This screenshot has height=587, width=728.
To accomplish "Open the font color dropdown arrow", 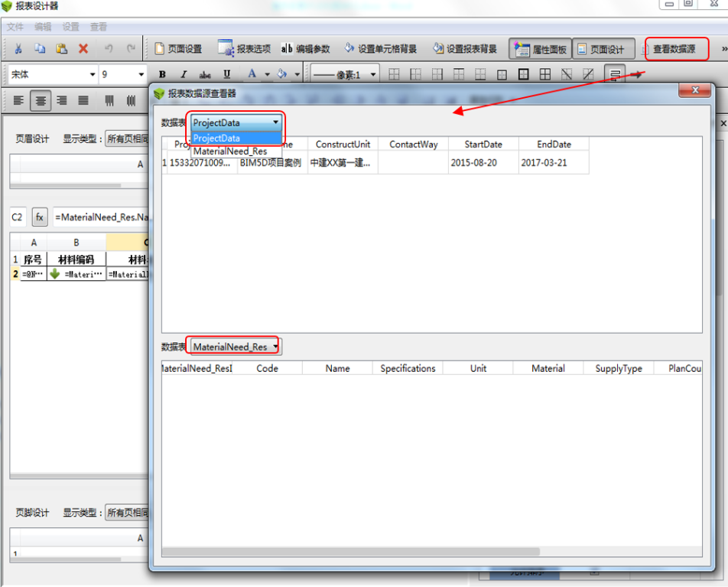I will [x=267, y=74].
